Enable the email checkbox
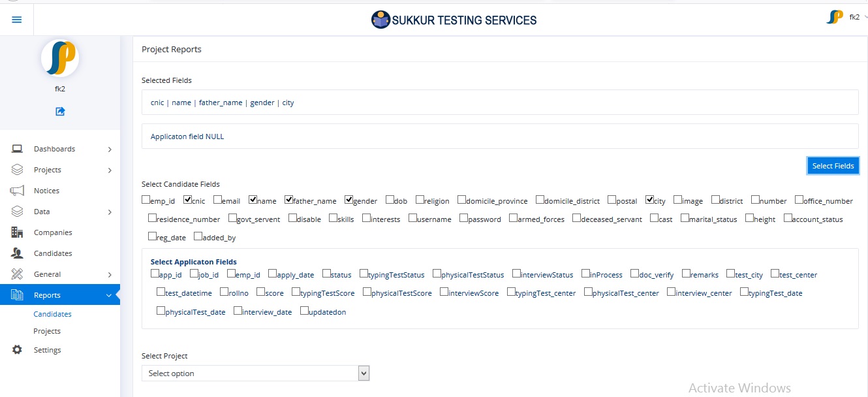Viewport: 868px width, 397px height. (217, 200)
